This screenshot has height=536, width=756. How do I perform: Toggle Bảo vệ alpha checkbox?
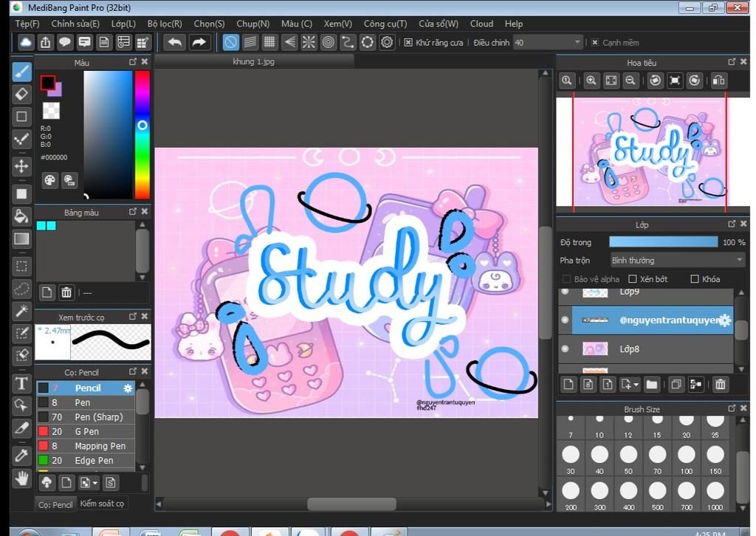point(567,279)
